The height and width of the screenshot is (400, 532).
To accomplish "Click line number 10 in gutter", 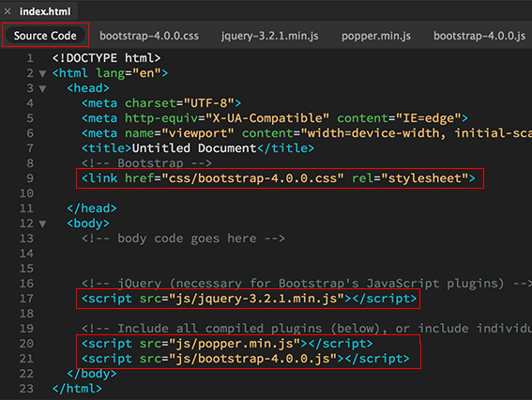I will pos(26,193).
